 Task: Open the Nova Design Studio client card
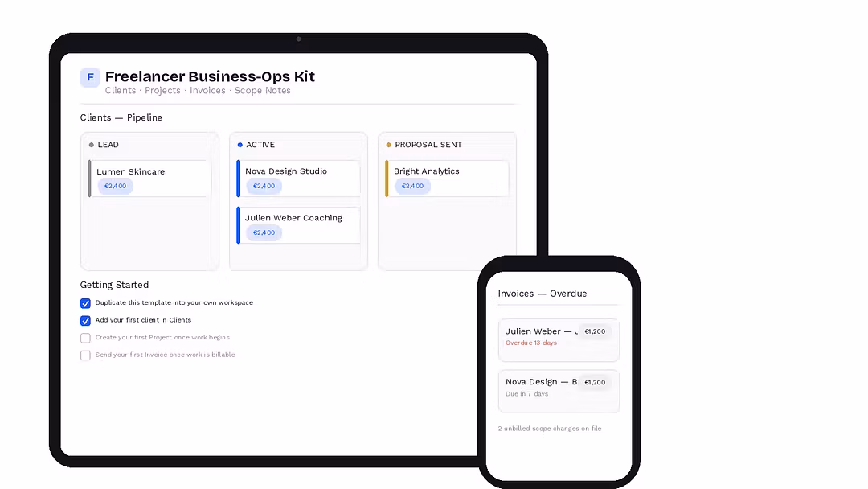click(x=298, y=179)
